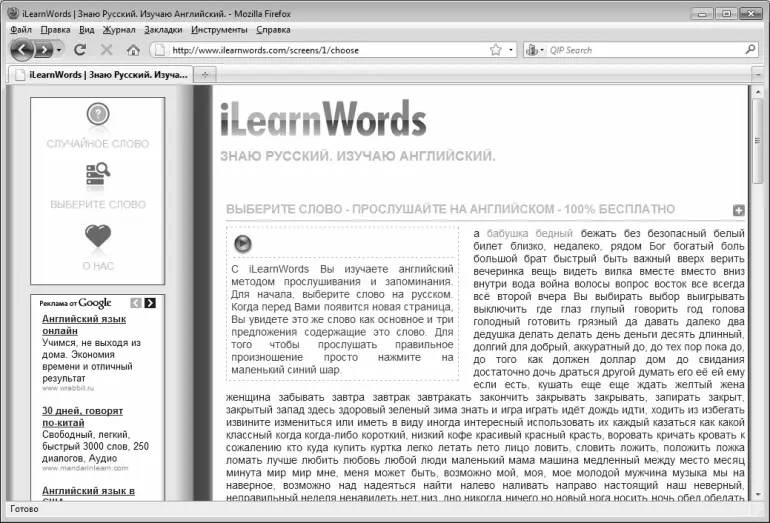Open the Правка menu
770x523 pixels.
(x=55, y=30)
